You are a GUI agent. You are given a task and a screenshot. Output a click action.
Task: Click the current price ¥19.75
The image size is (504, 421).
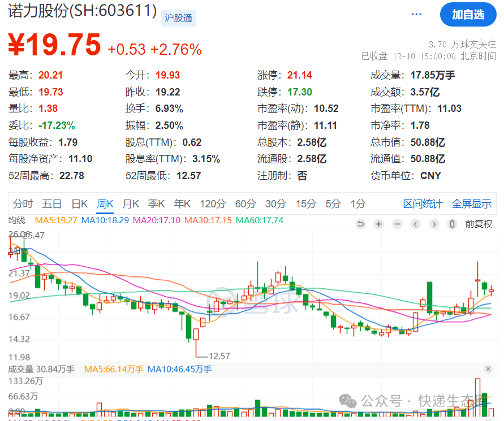[54, 45]
